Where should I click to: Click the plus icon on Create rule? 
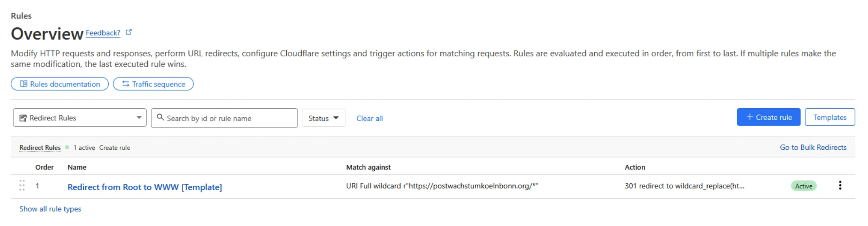750,117
